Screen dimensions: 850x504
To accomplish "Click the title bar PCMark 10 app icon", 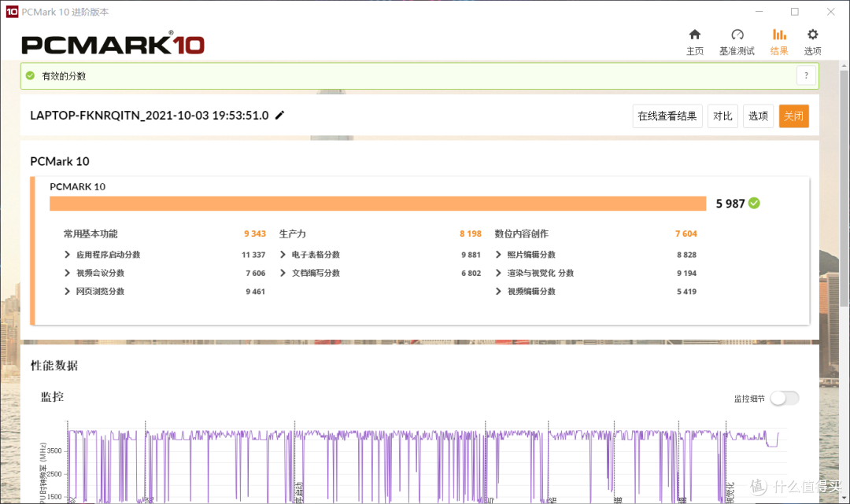I will (12, 11).
